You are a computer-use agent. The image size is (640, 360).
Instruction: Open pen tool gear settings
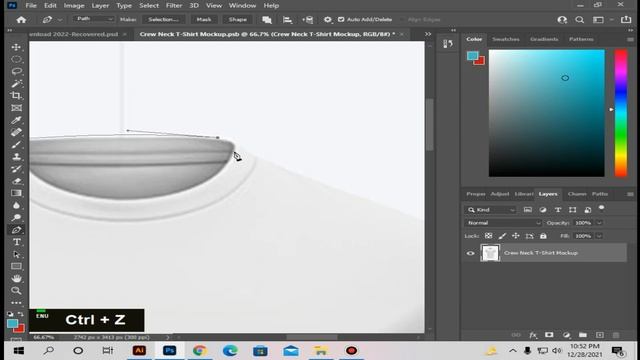(x=327, y=20)
